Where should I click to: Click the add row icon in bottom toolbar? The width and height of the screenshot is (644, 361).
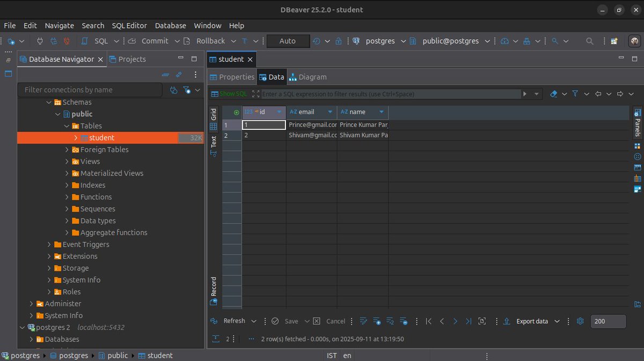pos(376,321)
